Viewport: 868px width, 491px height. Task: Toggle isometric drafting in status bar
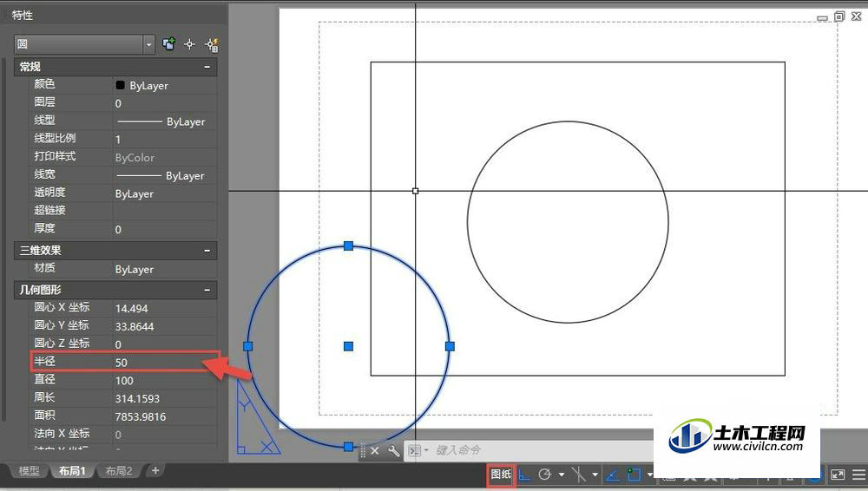pos(578,475)
